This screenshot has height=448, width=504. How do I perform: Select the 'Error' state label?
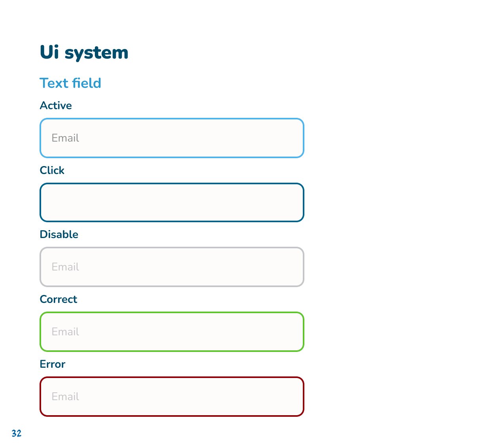pos(53,364)
